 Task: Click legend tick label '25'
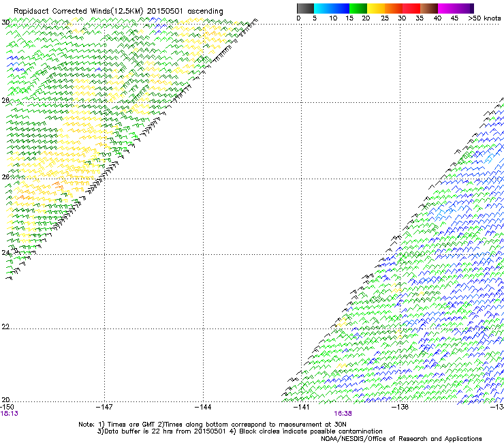pyautogui.click(x=385, y=18)
